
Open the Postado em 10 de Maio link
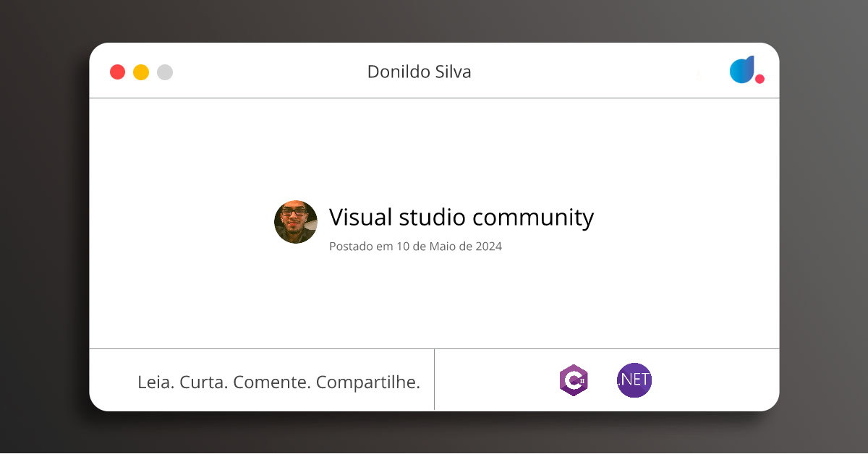416,247
